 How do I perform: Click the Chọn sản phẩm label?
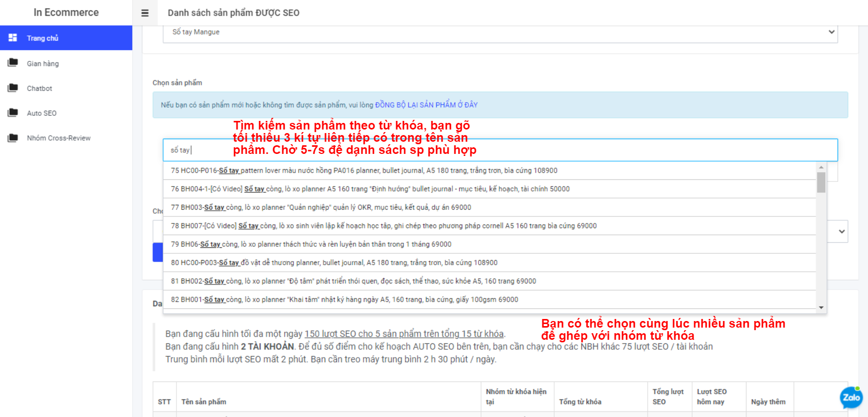pos(177,83)
